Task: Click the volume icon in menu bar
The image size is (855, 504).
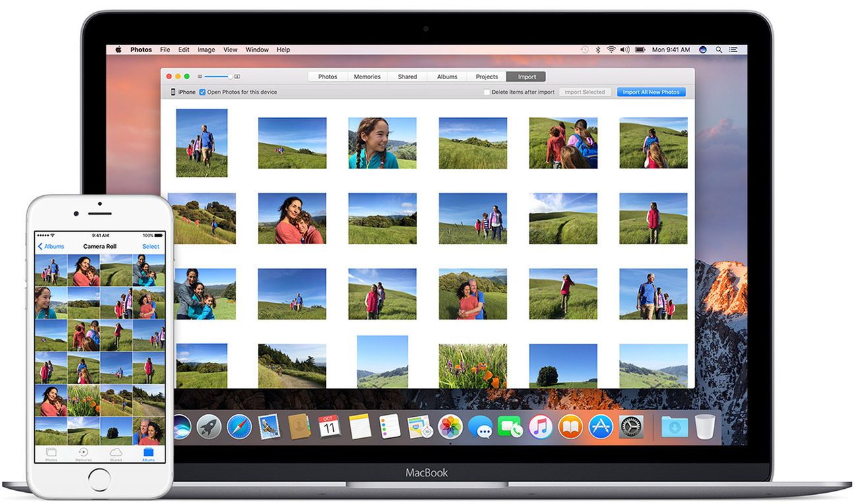Action: point(624,49)
